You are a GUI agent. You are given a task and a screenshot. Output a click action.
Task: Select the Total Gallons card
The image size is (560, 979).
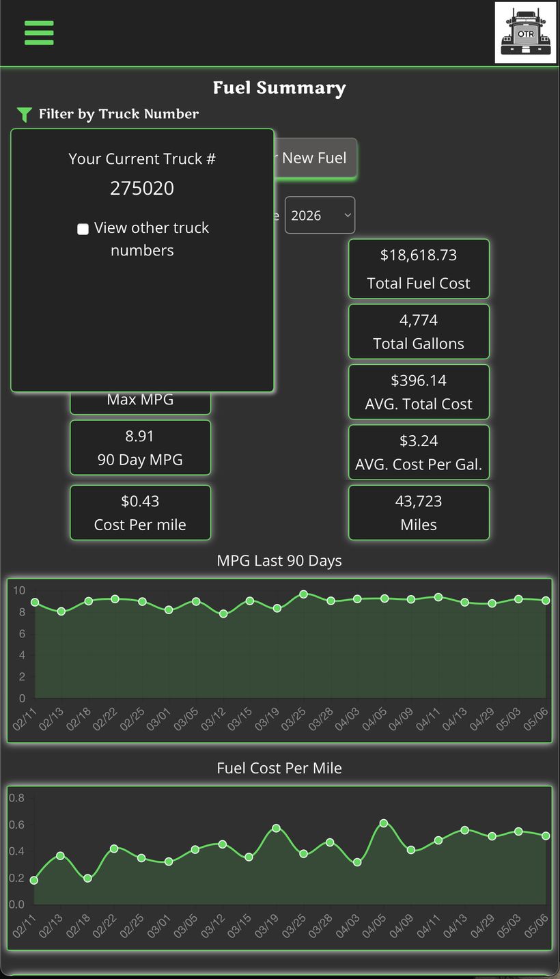[419, 331]
